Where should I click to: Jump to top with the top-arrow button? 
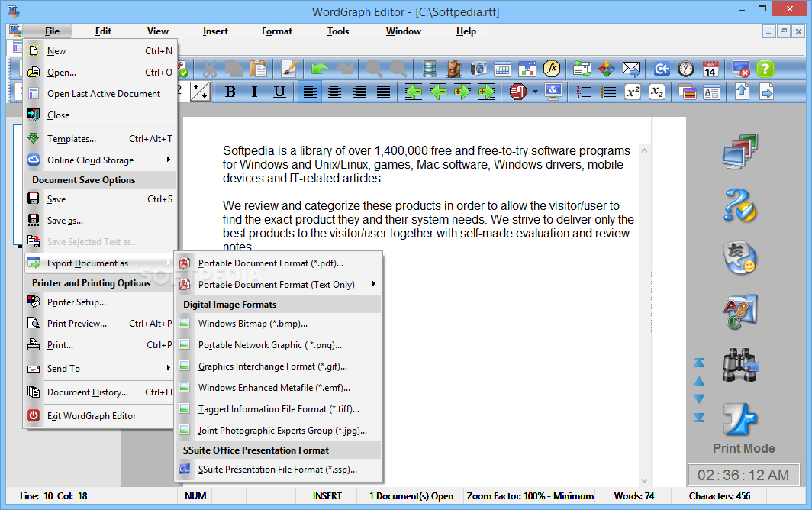tap(699, 363)
